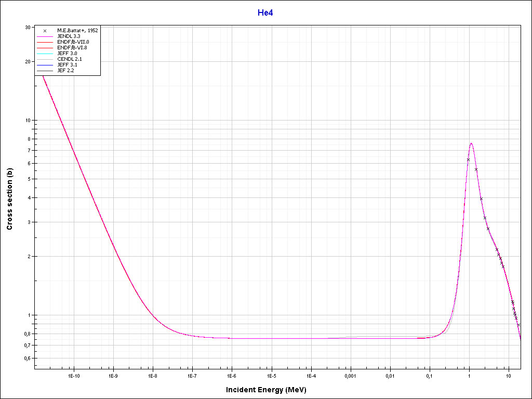This screenshot has height=399, width=532.
Task: Select the JENDL 3.3 legend entry
Action: pyautogui.click(x=69, y=36)
